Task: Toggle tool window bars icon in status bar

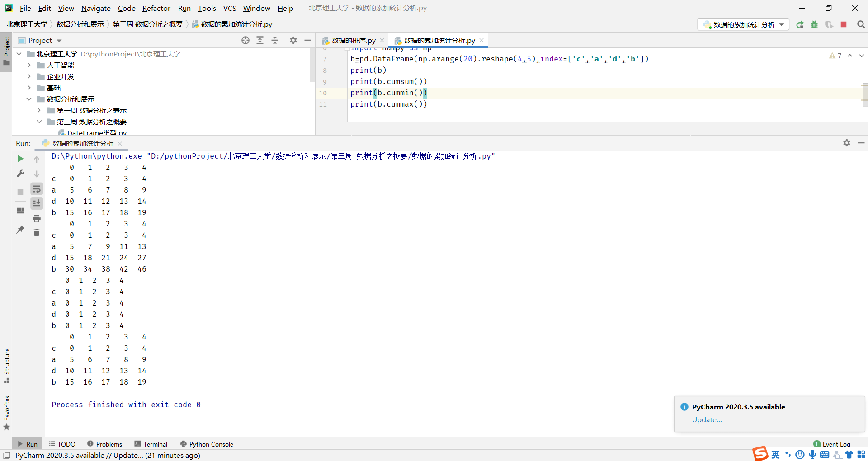Action: 7,455
